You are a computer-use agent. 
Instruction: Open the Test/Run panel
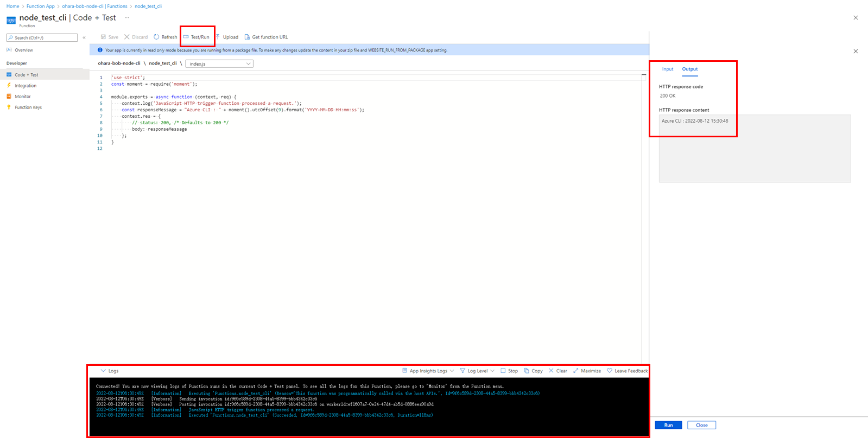click(196, 37)
